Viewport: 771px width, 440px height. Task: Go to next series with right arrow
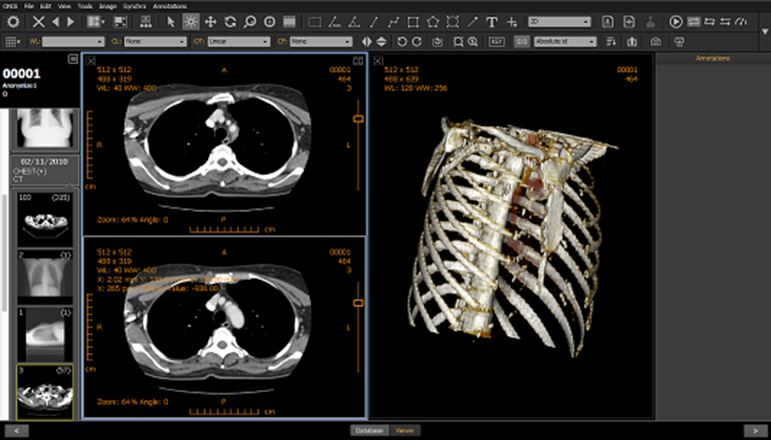tap(70, 22)
